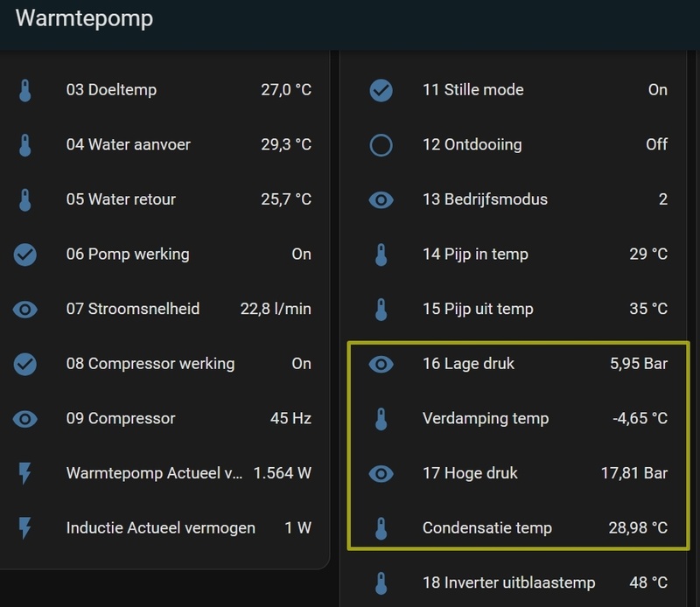
Task: Click the empty circle icon for 12 Ontdooiing
Action: click(x=381, y=144)
